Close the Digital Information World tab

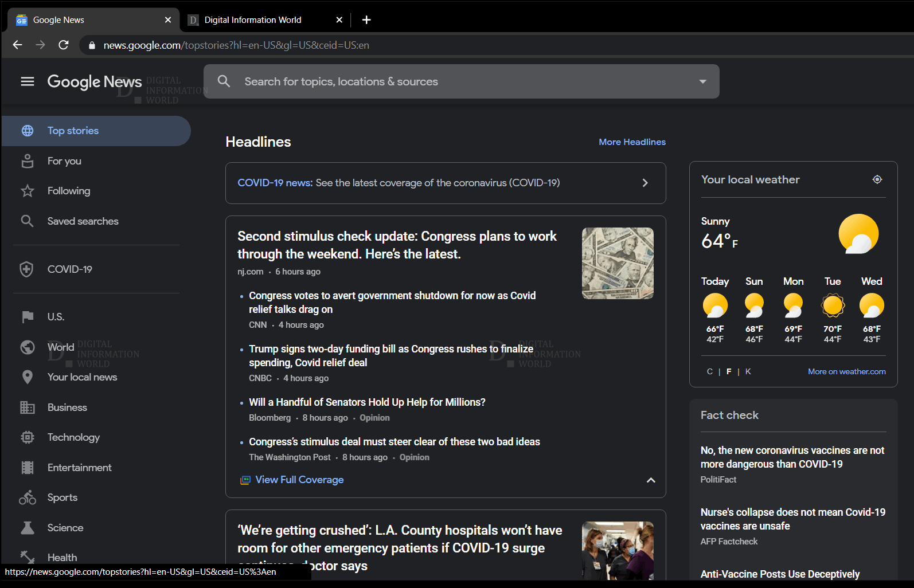tap(339, 20)
